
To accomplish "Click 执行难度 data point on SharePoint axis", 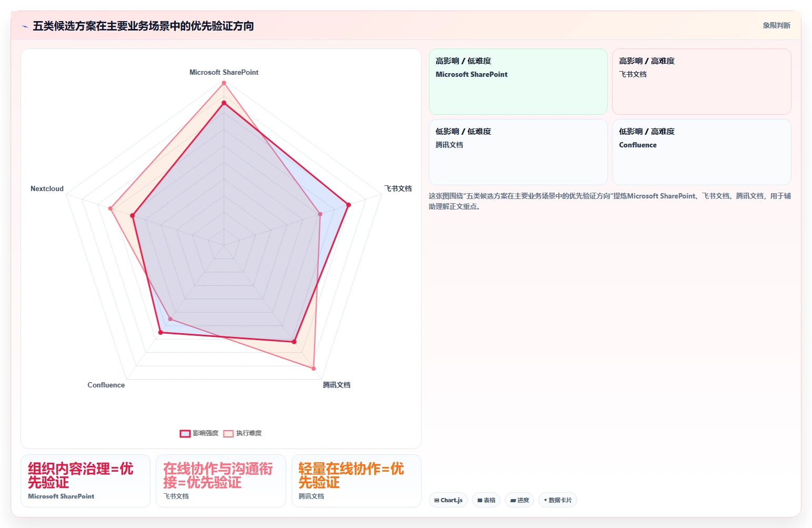I will (224, 83).
